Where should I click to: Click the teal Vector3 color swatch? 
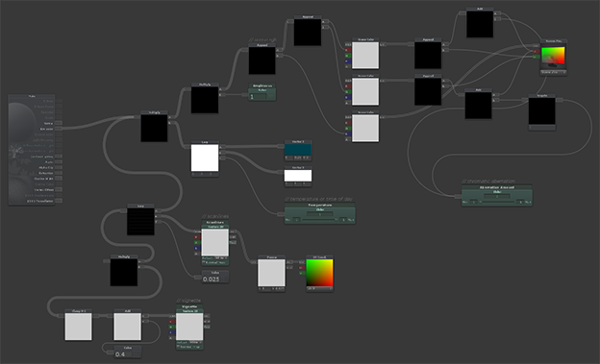tap(298, 150)
